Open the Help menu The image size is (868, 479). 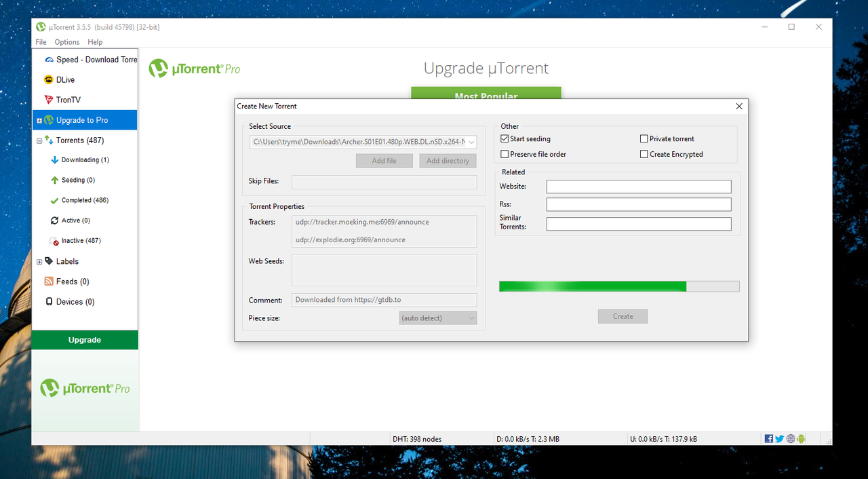[x=95, y=42]
